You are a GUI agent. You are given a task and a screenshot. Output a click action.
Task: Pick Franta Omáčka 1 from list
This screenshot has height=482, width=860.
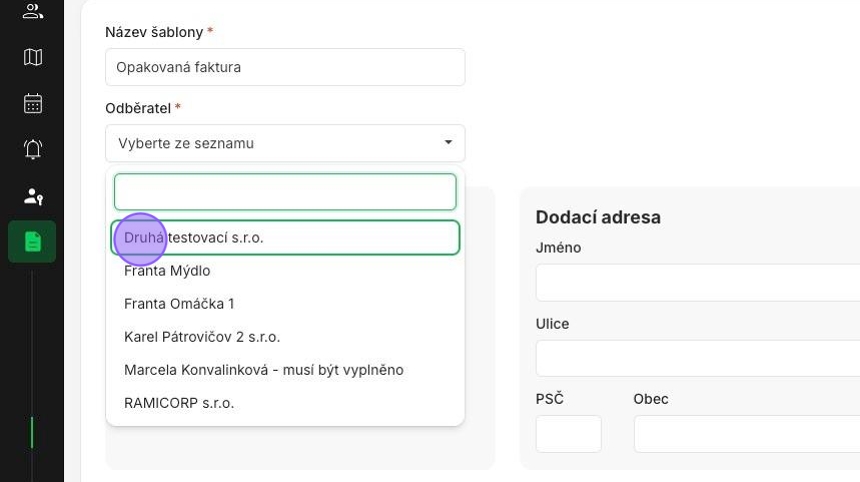(179, 304)
